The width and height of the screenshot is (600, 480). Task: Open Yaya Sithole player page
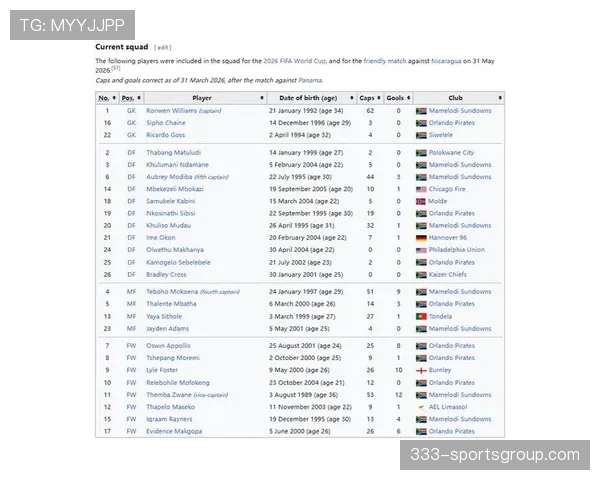click(x=164, y=317)
